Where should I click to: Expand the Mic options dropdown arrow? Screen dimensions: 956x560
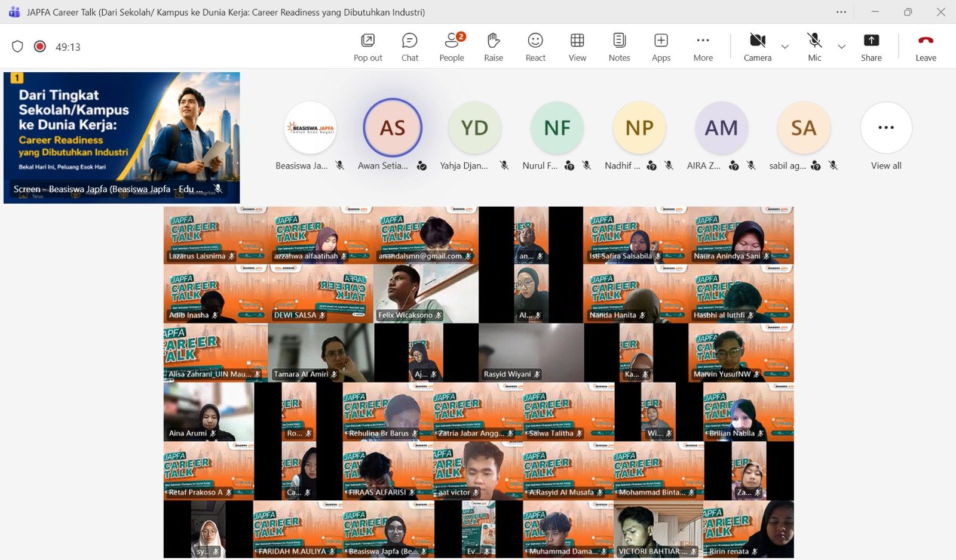[841, 47]
